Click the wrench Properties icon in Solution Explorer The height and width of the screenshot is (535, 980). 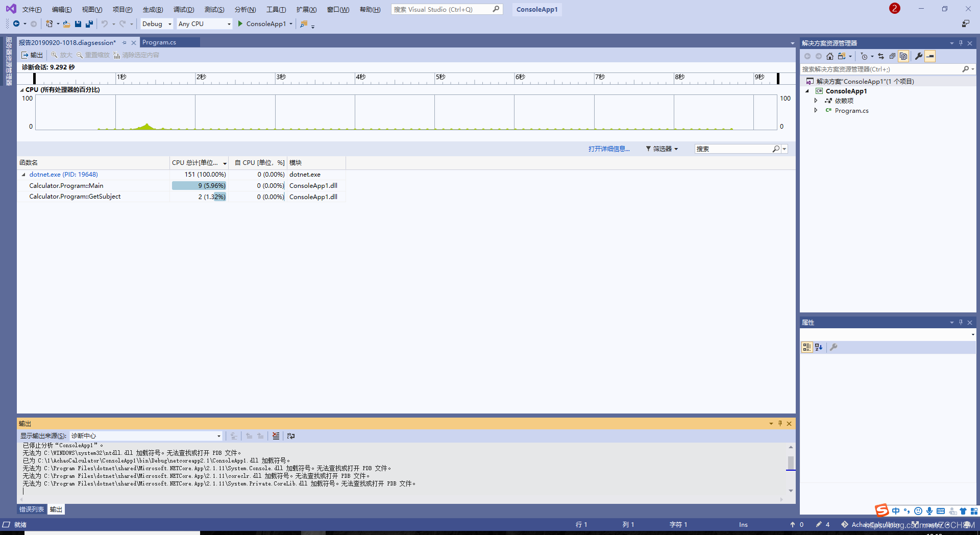(919, 56)
